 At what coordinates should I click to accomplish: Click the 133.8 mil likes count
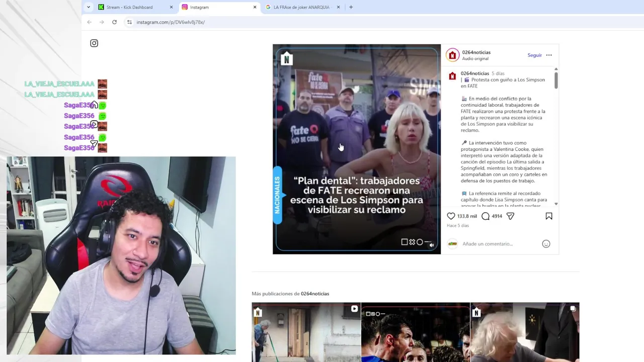(466, 216)
